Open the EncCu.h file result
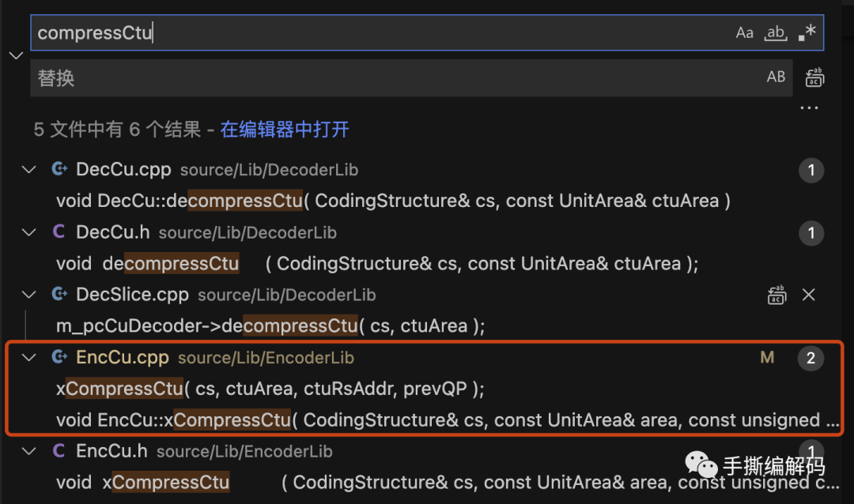Viewport: 854px width, 504px height. click(111, 452)
